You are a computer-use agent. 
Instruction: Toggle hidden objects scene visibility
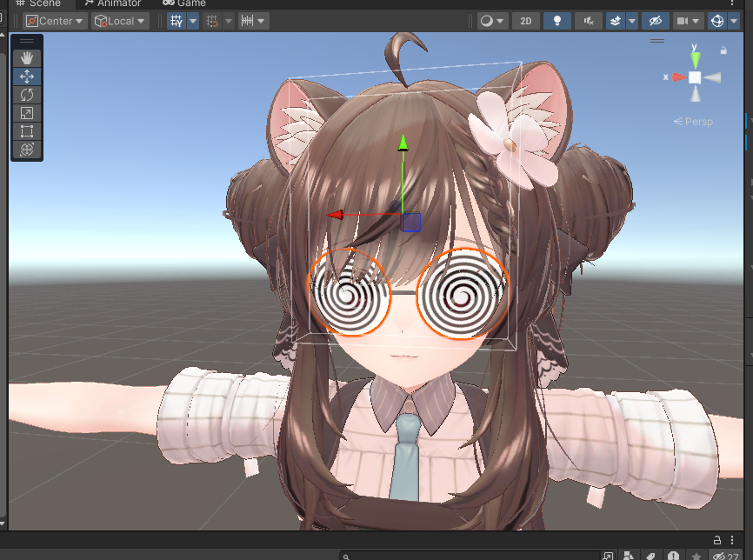click(x=656, y=21)
